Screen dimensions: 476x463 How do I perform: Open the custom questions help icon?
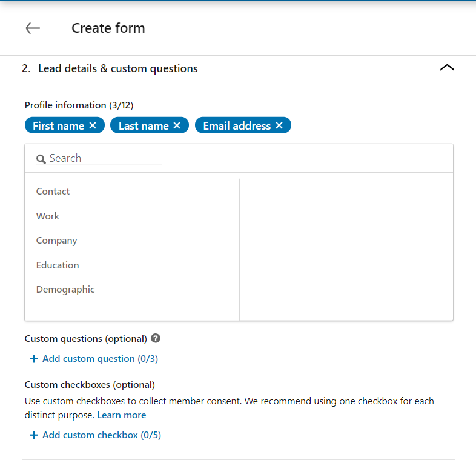156,338
